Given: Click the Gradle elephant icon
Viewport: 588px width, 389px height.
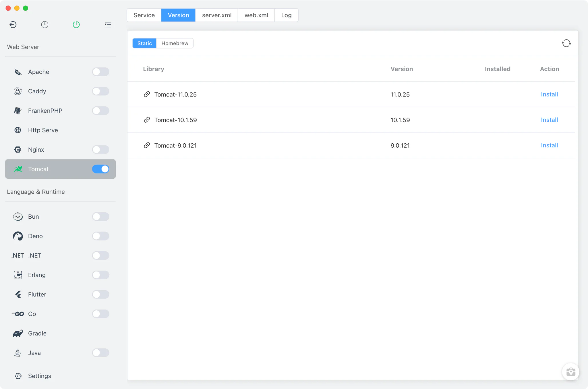Looking at the screenshot, I should [18, 333].
